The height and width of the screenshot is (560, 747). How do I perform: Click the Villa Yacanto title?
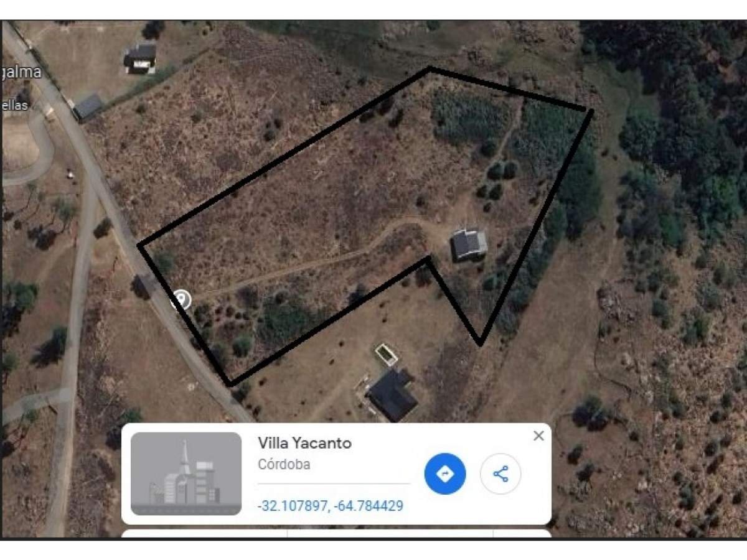pyautogui.click(x=304, y=443)
